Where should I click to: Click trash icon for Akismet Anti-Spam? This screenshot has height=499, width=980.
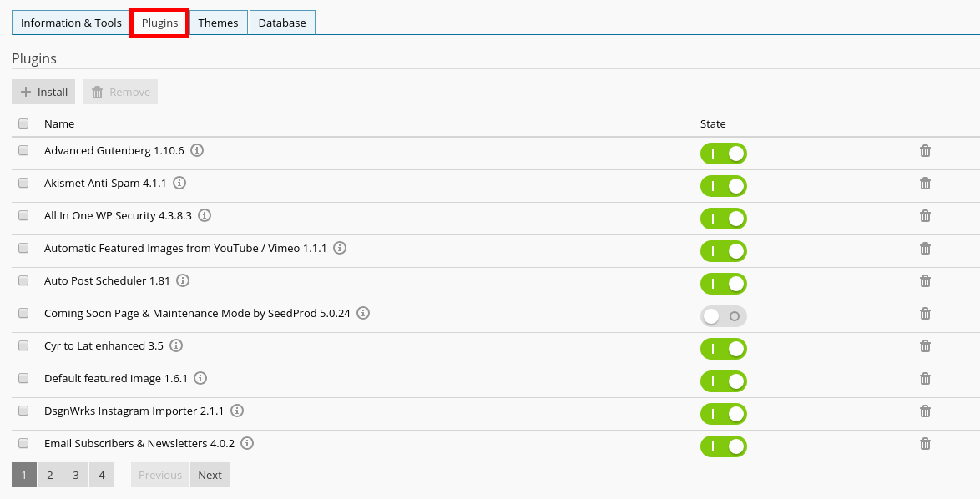coord(925,184)
